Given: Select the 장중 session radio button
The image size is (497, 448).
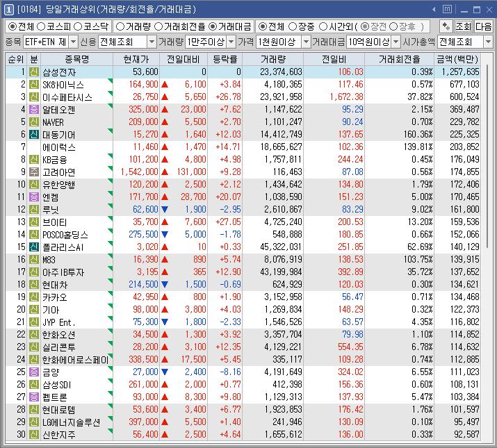Looking at the screenshot, I should click(293, 26).
